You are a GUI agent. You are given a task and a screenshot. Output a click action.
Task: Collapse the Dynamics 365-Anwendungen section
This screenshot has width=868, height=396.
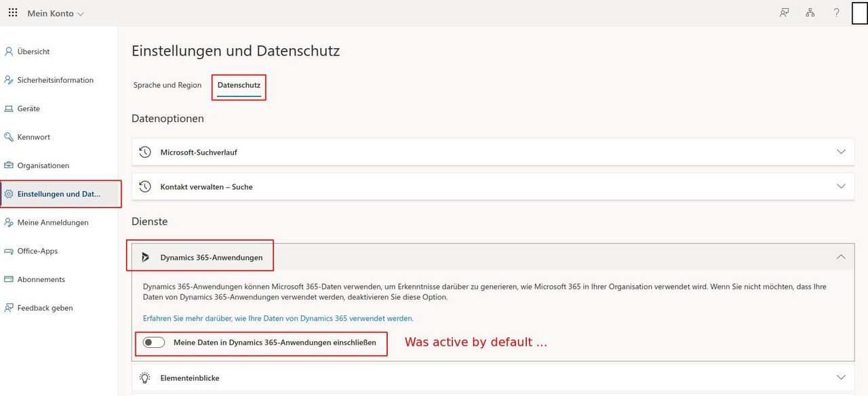coord(841,256)
